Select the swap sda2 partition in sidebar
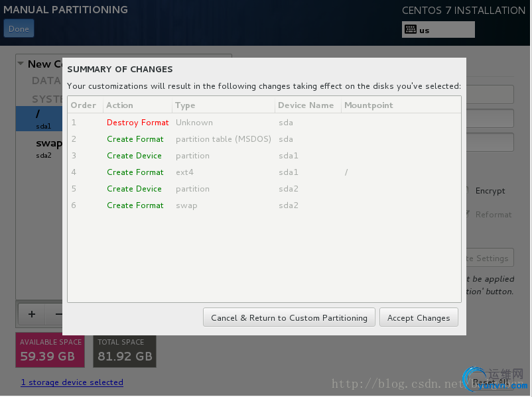Screen dimensions: 532x397 click(x=39, y=148)
